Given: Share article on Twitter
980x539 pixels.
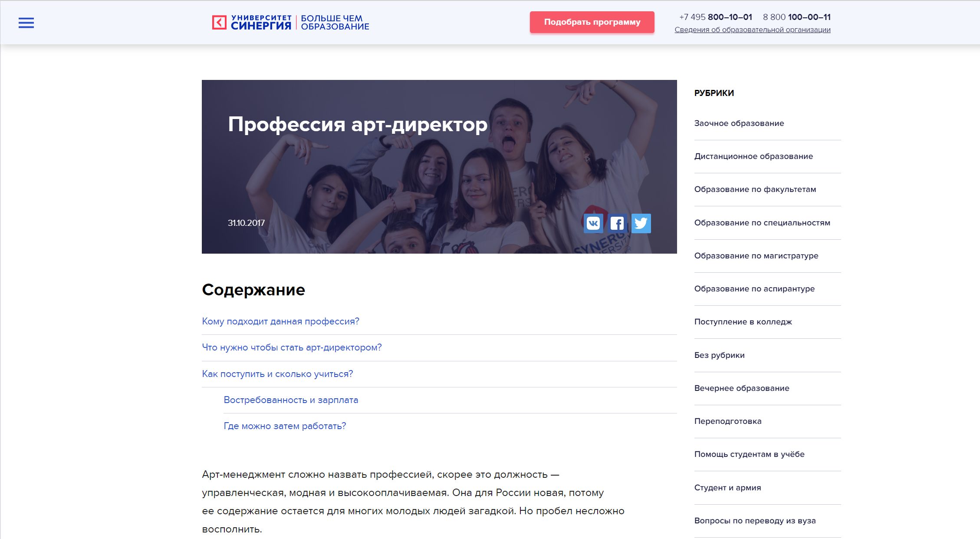Looking at the screenshot, I should click(x=641, y=223).
